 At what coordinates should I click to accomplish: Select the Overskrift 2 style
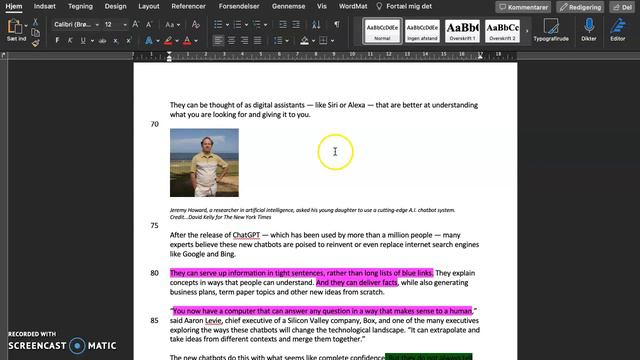point(502,31)
